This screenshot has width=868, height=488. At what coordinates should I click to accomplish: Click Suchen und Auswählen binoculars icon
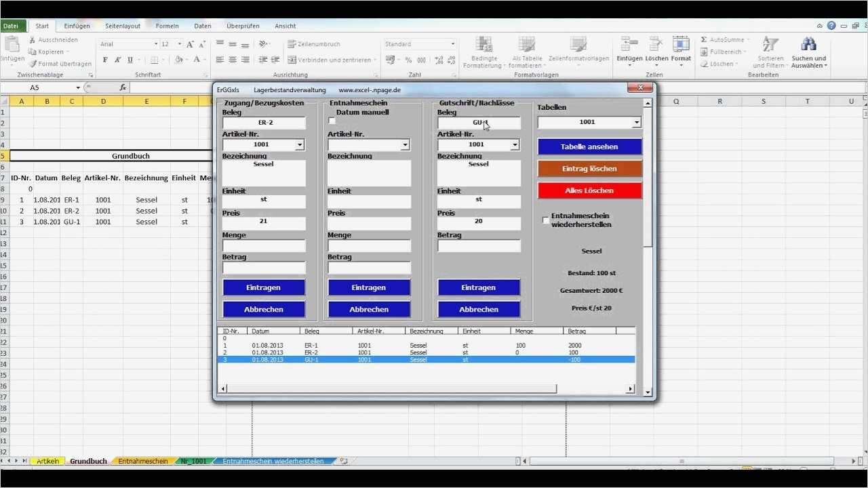tap(808, 43)
